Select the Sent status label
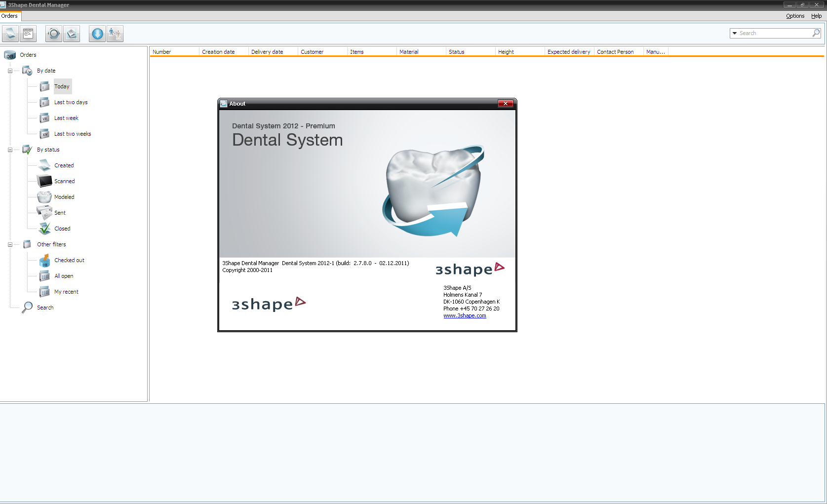The width and height of the screenshot is (827, 504). click(x=60, y=213)
